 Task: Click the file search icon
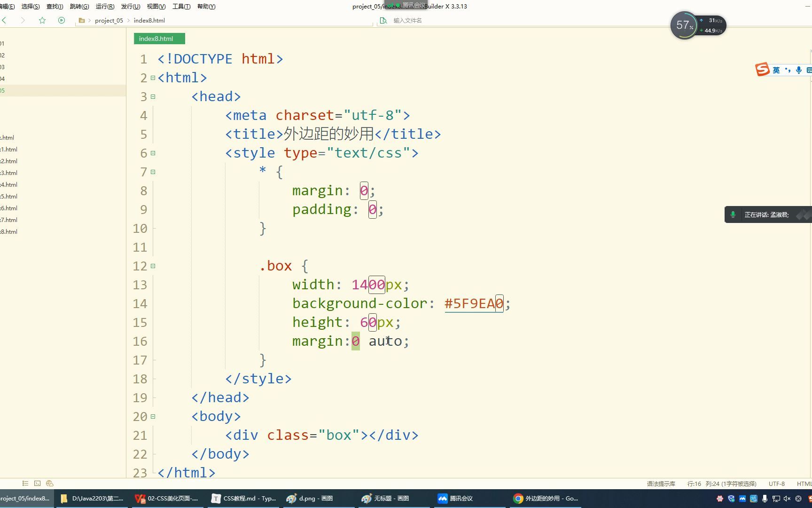(383, 20)
